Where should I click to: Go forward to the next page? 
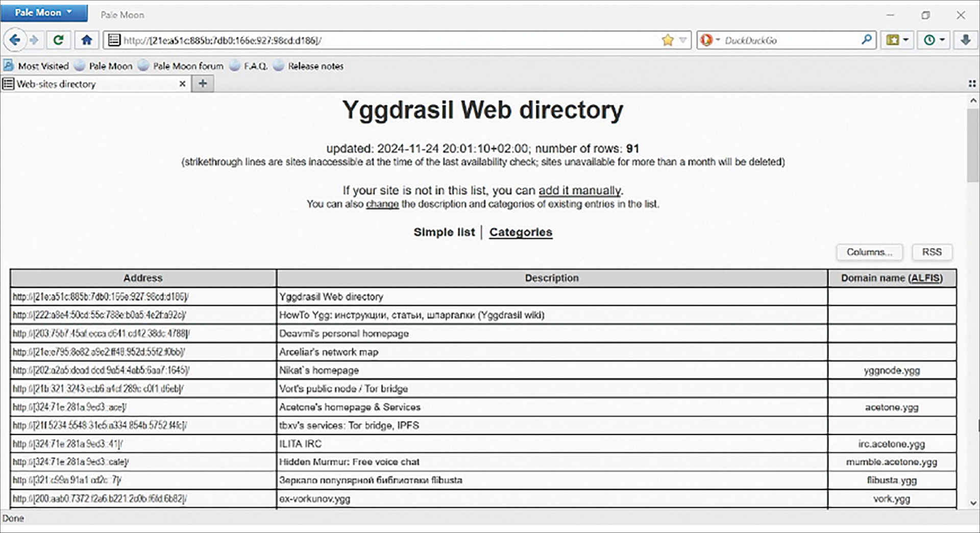(34, 40)
